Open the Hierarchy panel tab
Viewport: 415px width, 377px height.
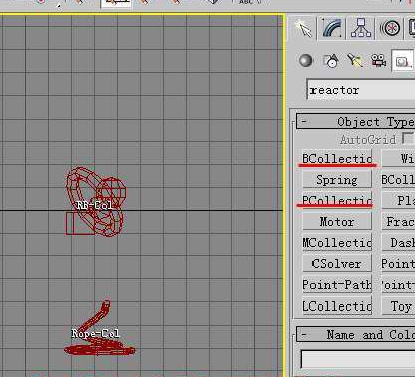(x=361, y=28)
